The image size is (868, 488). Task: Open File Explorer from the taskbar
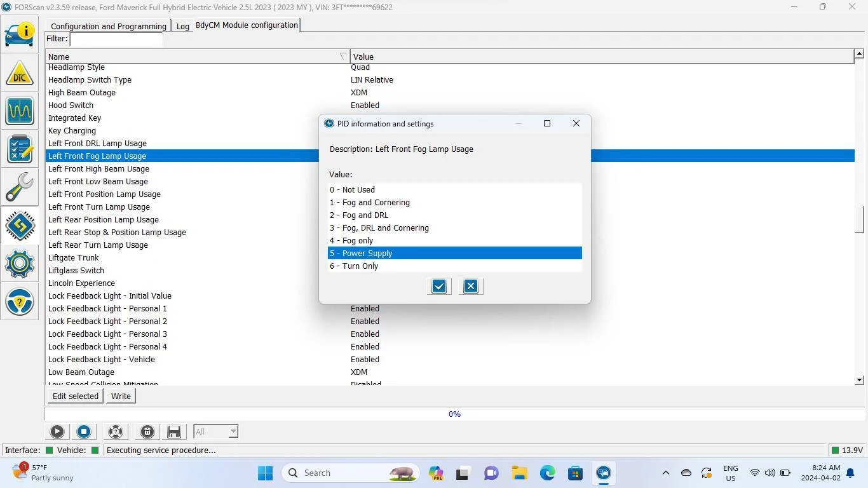pos(520,473)
